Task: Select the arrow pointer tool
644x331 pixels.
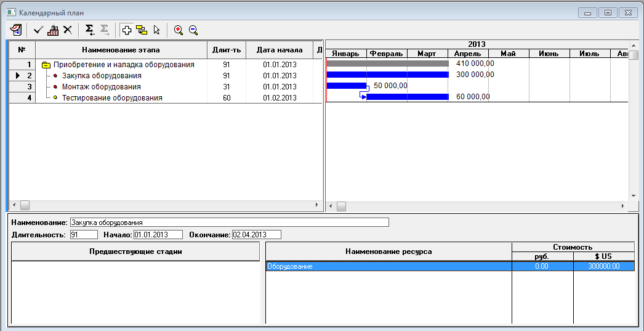Action: click(x=156, y=30)
